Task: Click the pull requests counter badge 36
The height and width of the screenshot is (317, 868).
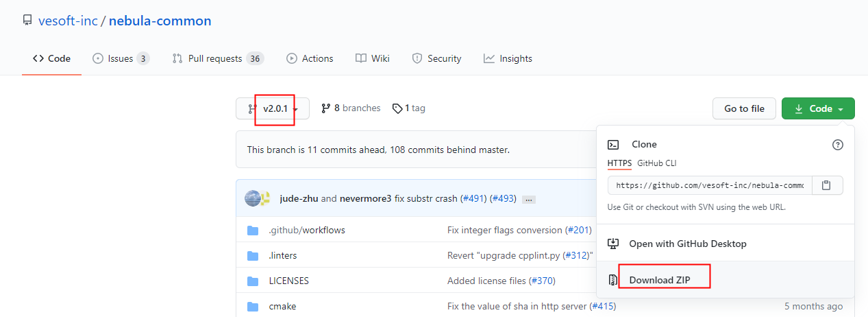Action: tap(255, 58)
